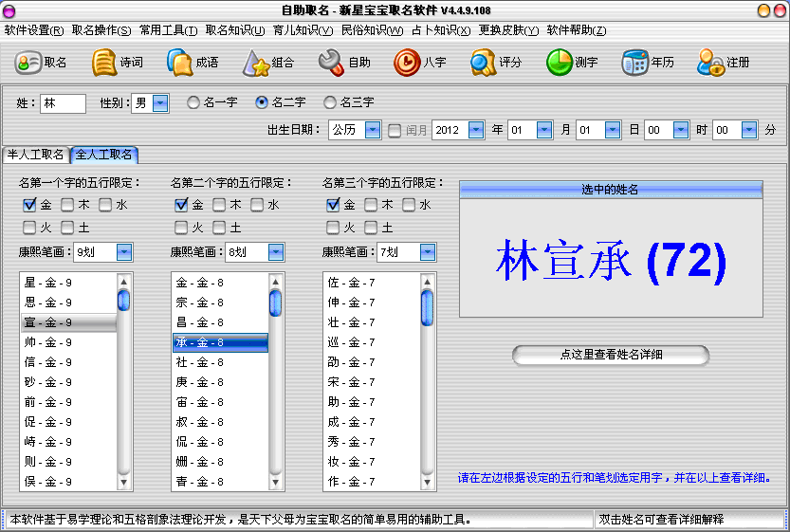Open the 取名知识 menu
The width and height of the screenshot is (790, 532).
(x=235, y=30)
